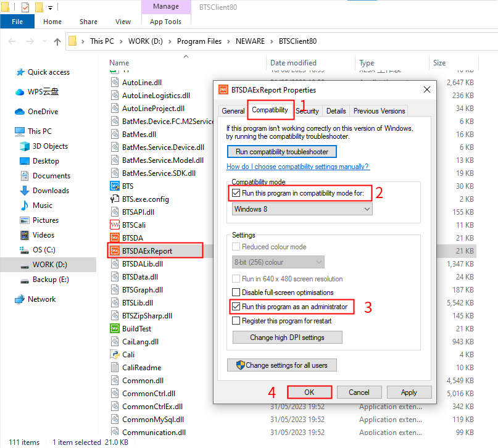The image size is (498, 448).
Task: Switch to the Previous Versions tab
Action: [380, 111]
